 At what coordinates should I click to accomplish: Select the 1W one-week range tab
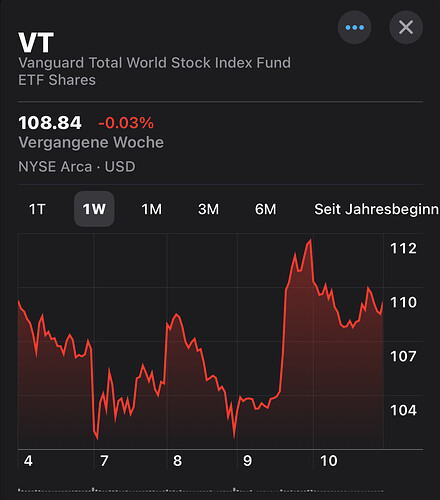[94, 209]
